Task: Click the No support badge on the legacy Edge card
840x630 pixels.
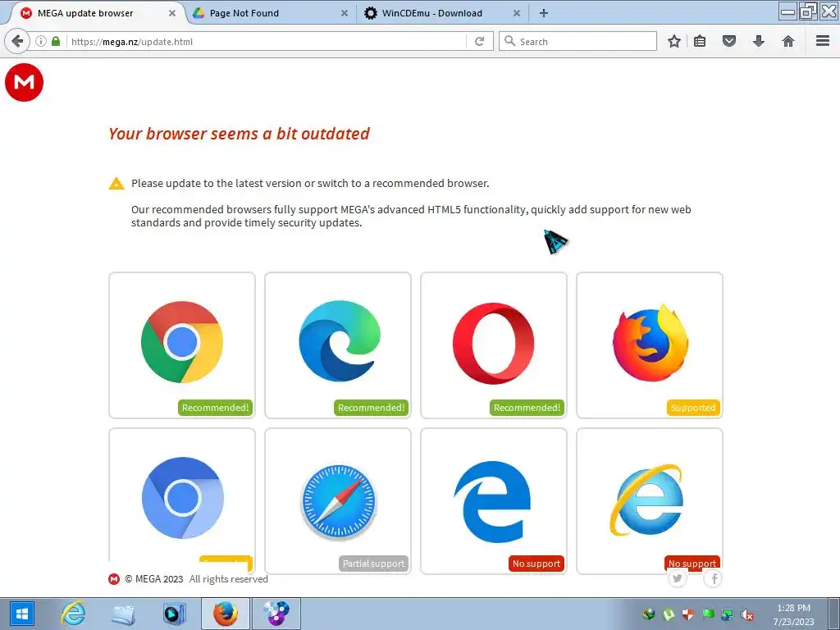Action: [x=536, y=564]
